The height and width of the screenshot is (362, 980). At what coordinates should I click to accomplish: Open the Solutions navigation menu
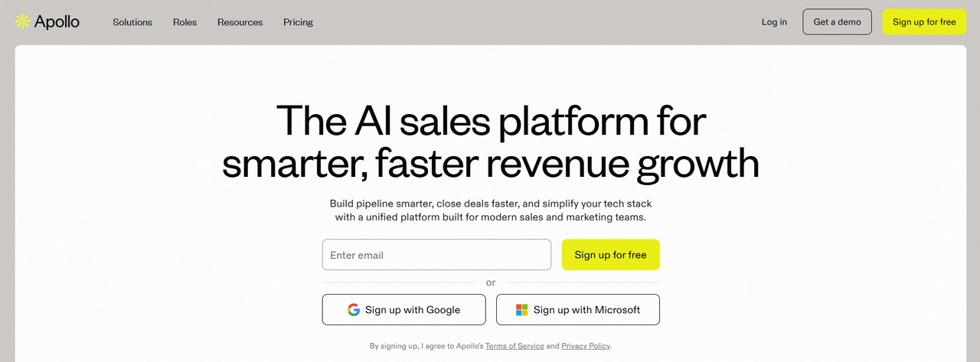(x=132, y=22)
